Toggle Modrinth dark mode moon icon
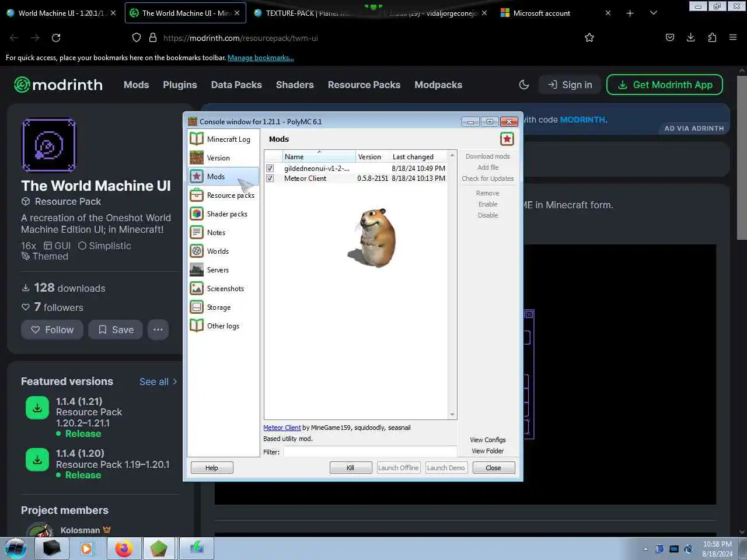This screenshot has width=747, height=560. 524,85
